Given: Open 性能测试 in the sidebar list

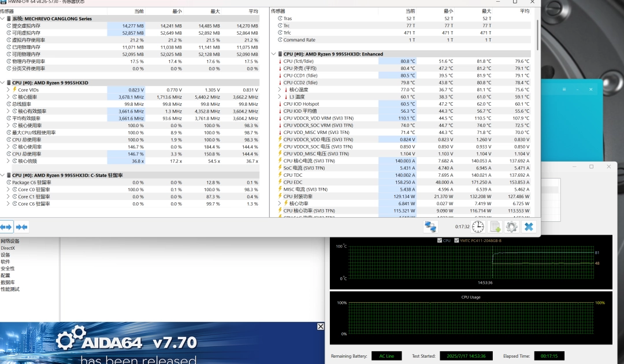Looking at the screenshot, I should (x=10, y=289).
